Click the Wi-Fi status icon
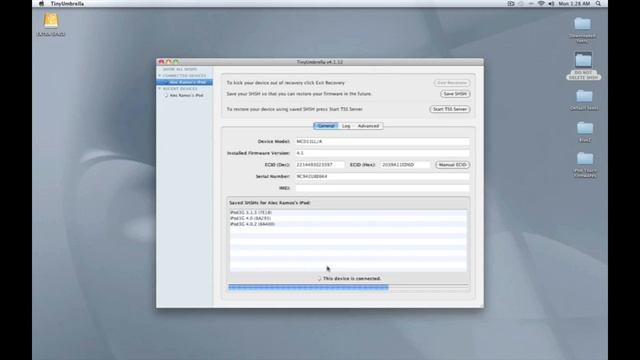The image size is (640, 360). pyautogui.click(x=541, y=4)
